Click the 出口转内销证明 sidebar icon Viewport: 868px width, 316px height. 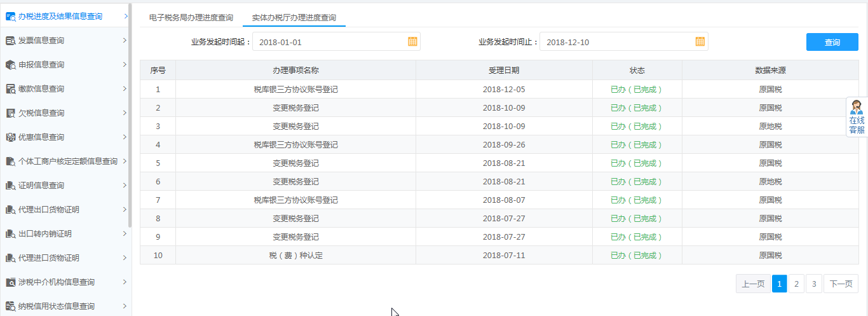coord(10,234)
